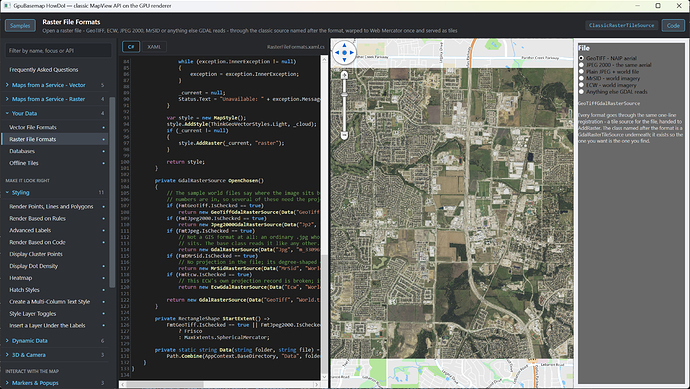This screenshot has width=690, height=389.
Task: Open Render Based on Rules sample
Action: 55,218
